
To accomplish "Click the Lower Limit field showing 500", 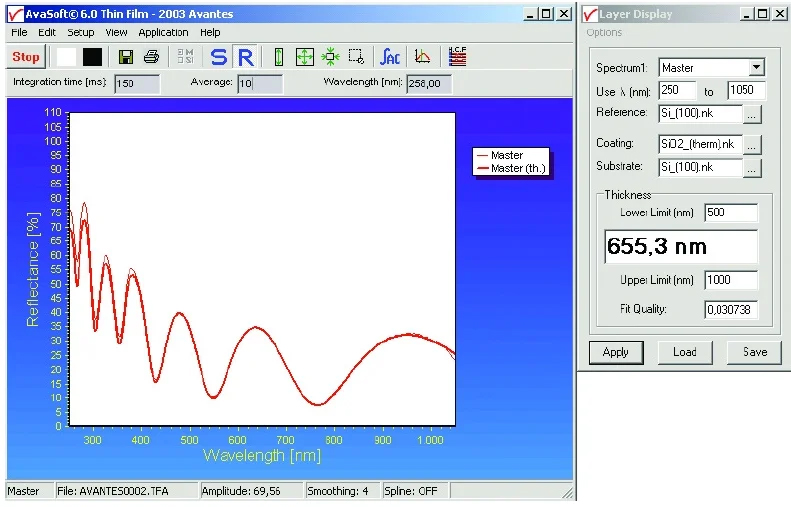I will click(x=731, y=212).
